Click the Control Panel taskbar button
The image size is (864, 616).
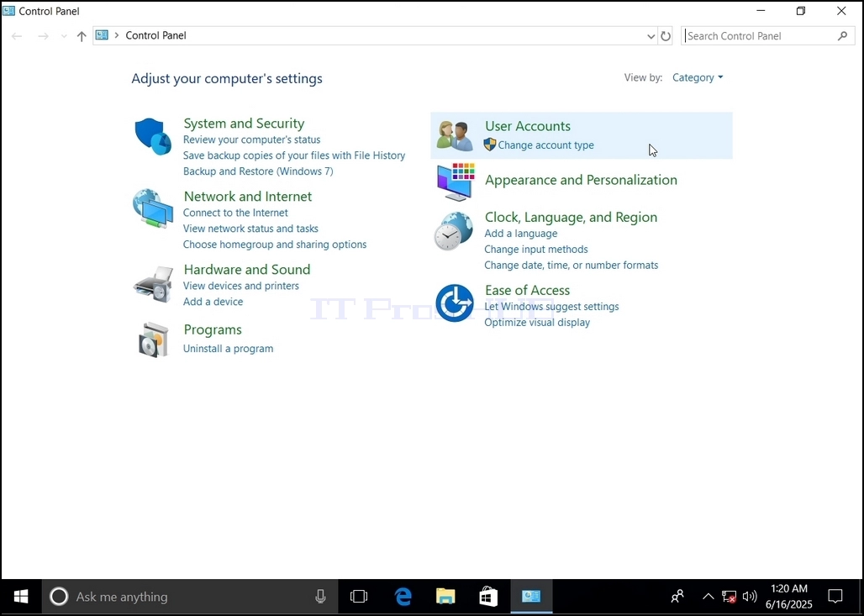tap(531, 597)
